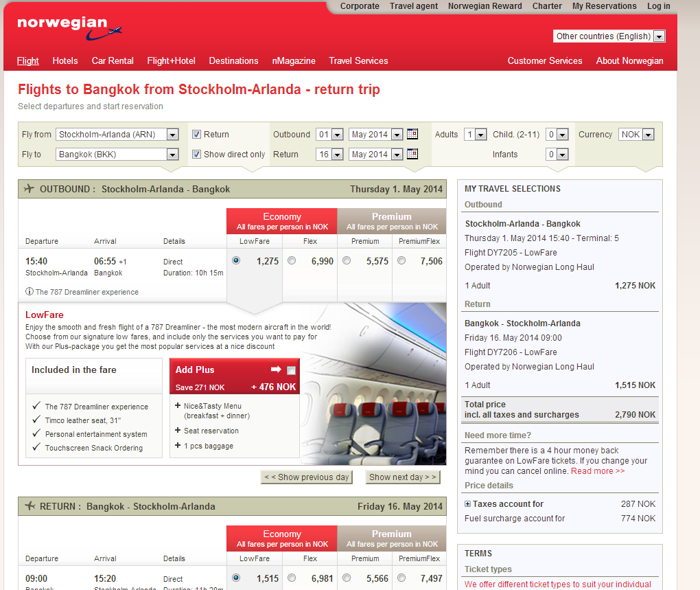This screenshot has height=590, width=700.
Task: Open the Child (2-11) count dropdown
Action: coord(557,134)
